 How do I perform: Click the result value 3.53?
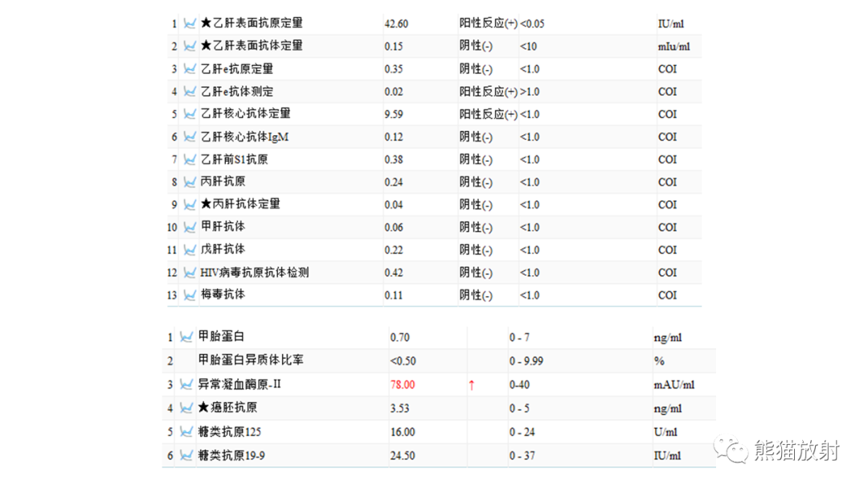click(399, 409)
